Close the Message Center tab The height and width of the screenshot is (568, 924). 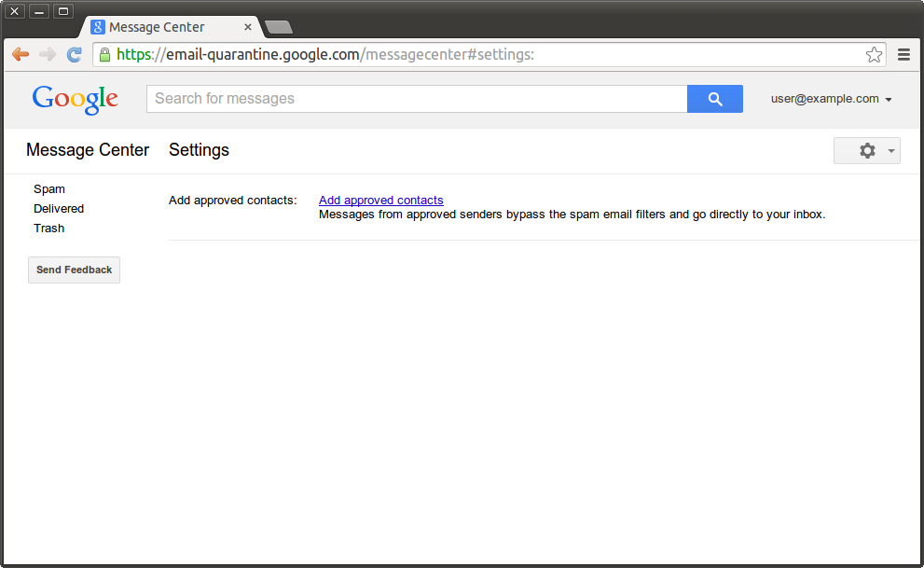(248, 27)
